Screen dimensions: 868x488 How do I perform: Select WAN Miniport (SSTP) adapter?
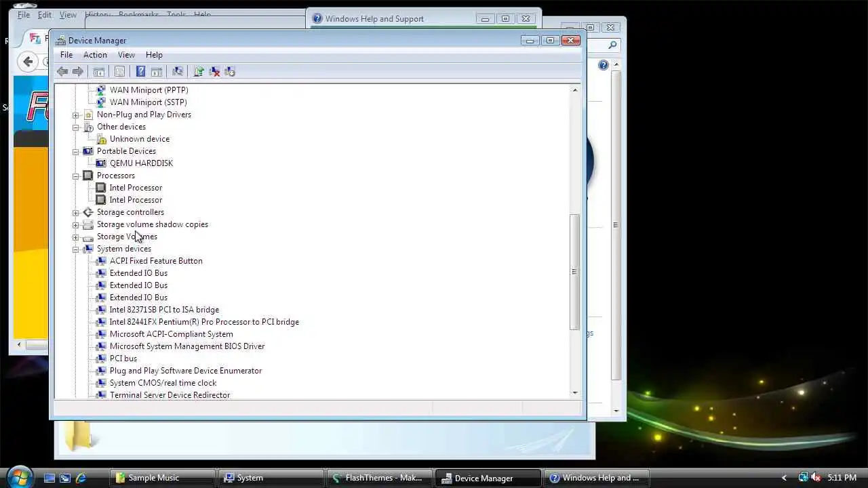148,102
